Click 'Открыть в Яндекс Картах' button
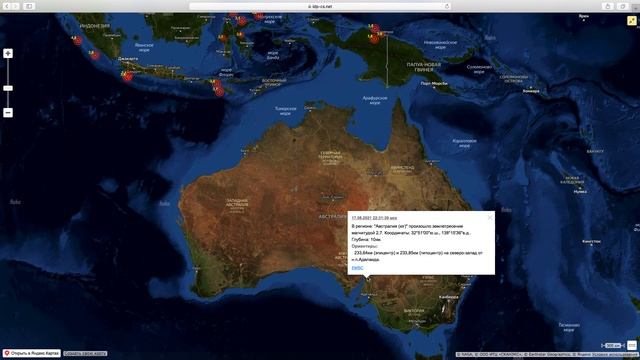 (31, 353)
